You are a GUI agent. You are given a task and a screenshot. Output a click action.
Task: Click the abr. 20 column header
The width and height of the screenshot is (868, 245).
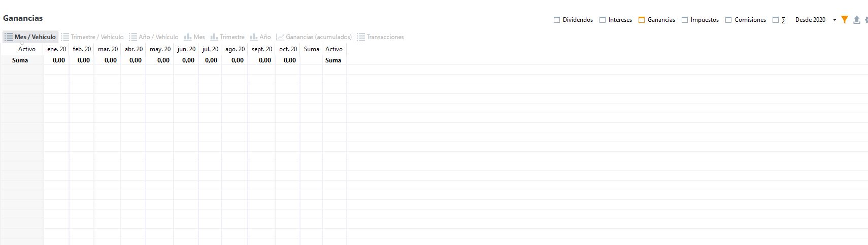133,49
